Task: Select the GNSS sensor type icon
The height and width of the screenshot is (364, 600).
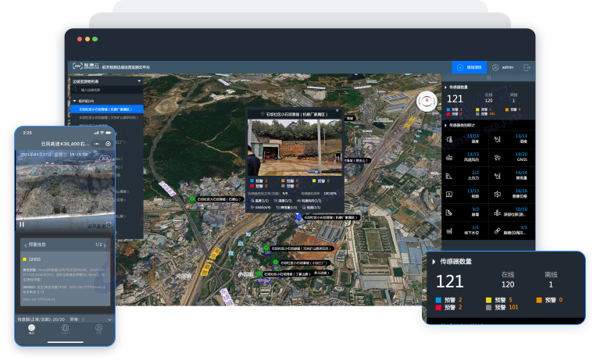Action: [496, 158]
